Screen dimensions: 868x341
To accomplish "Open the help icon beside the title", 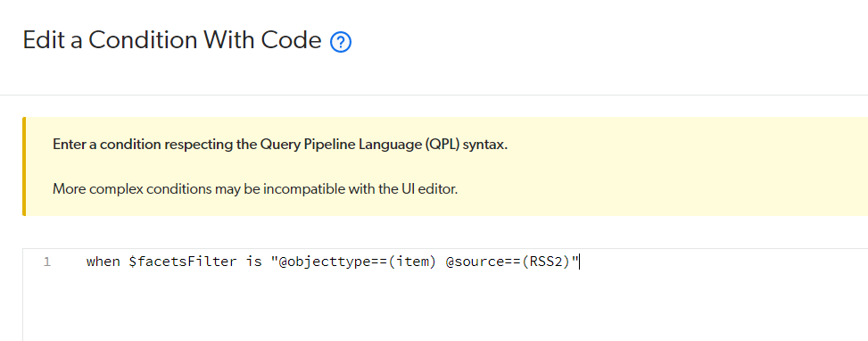I will (x=341, y=42).
